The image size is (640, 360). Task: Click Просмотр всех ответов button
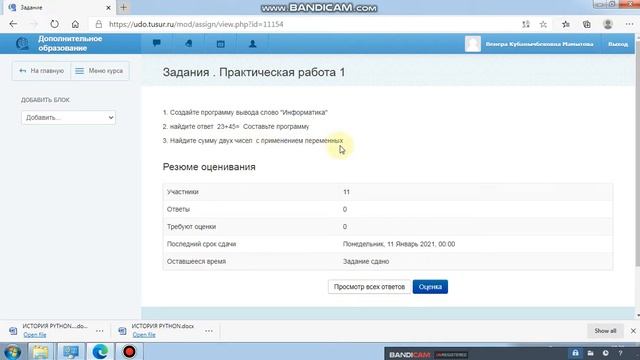coord(369,287)
